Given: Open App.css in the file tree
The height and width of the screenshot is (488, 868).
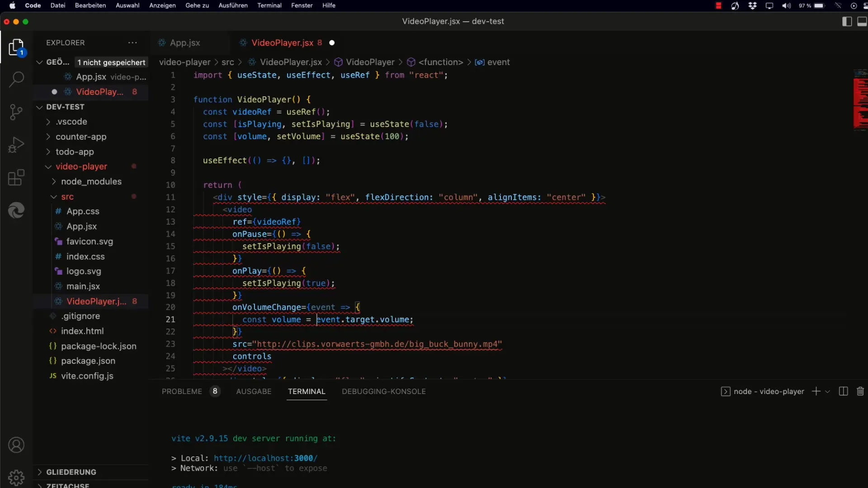Looking at the screenshot, I should [x=83, y=211].
